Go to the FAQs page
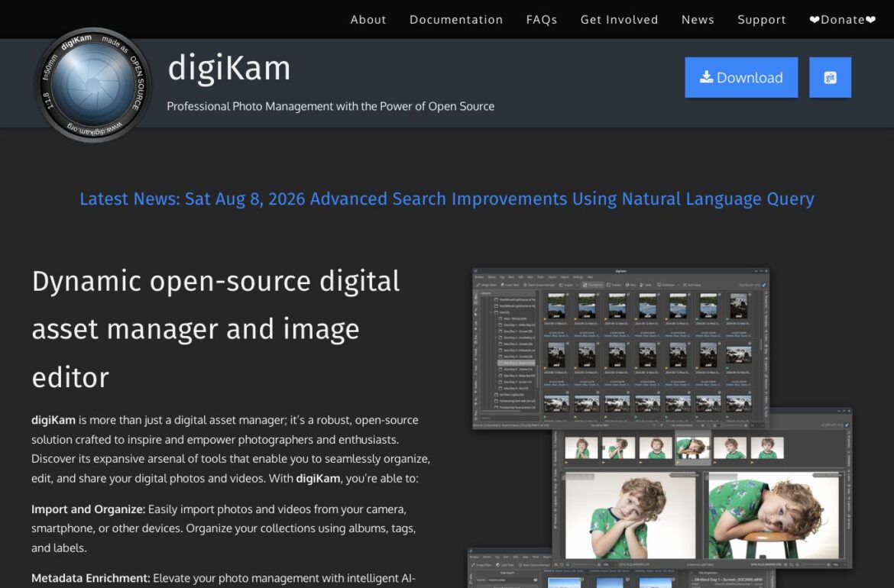Viewport: 894px width, 588px height. tap(542, 19)
